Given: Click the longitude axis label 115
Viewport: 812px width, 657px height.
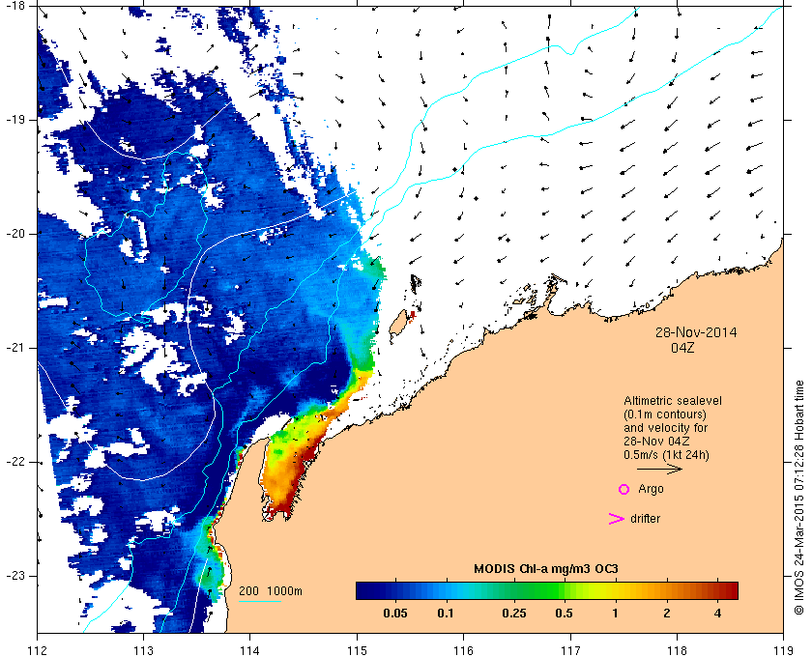Looking at the screenshot, I should [357, 650].
